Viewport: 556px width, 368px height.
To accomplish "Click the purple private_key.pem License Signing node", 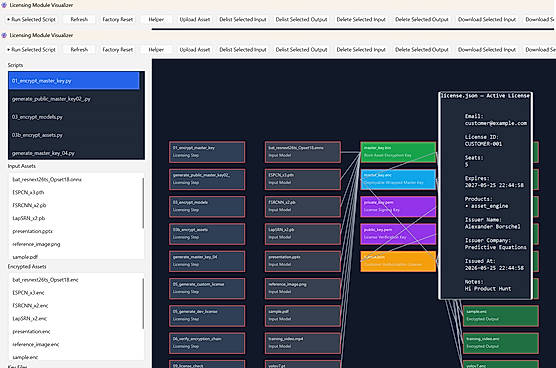I will coord(398,207).
